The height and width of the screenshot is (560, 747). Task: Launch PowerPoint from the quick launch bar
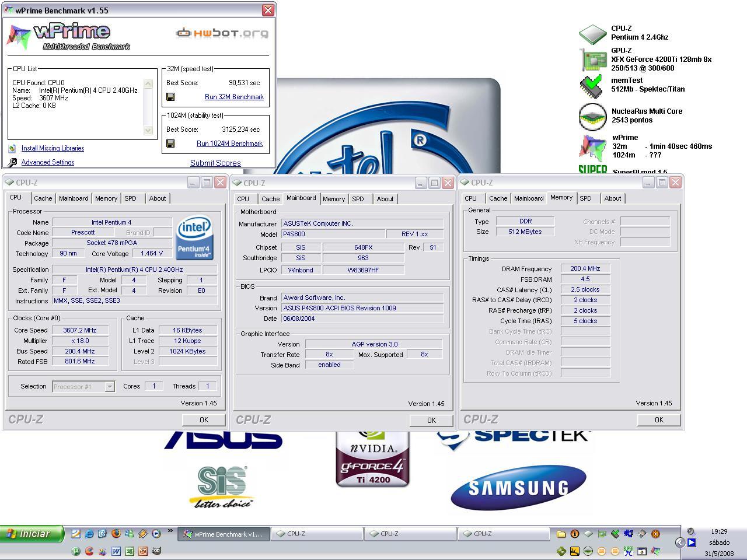[143, 551]
